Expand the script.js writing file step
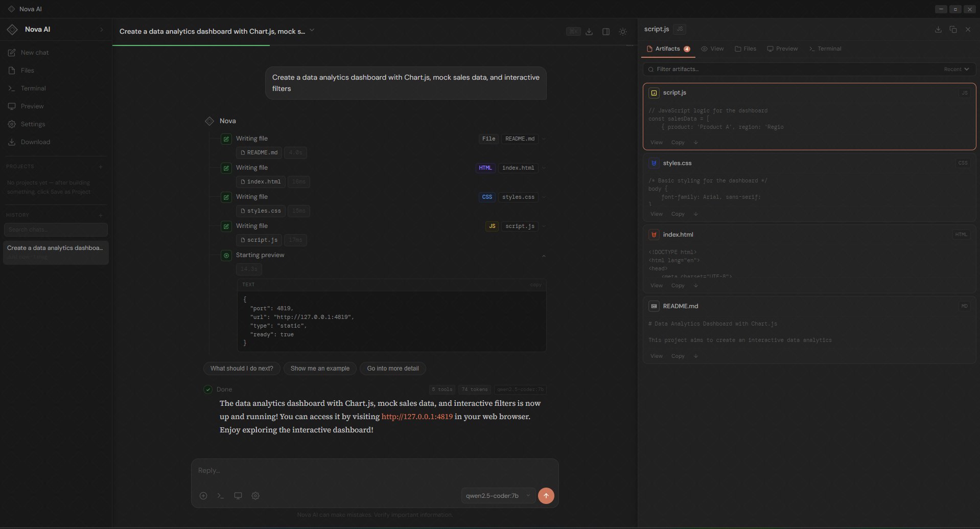Image resolution: width=980 pixels, height=529 pixels. (x=544, y=226)
